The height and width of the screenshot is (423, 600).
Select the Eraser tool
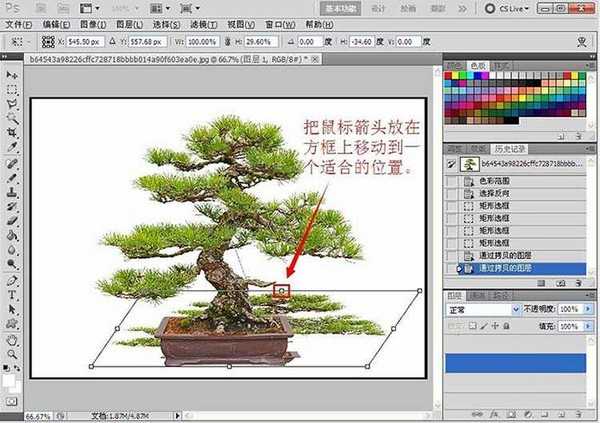[x=12, y=221]
